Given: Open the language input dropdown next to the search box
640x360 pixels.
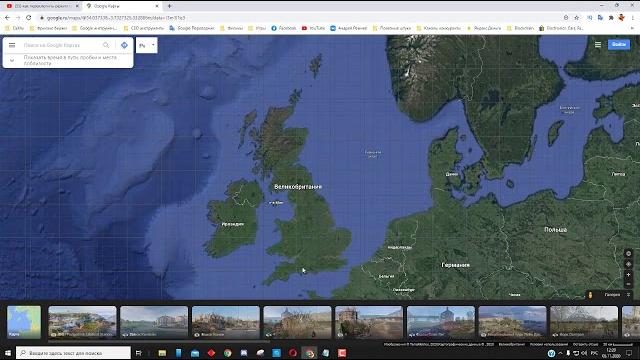Looking at the screenshot, I should pyautogui.click(x=147, y=45).
